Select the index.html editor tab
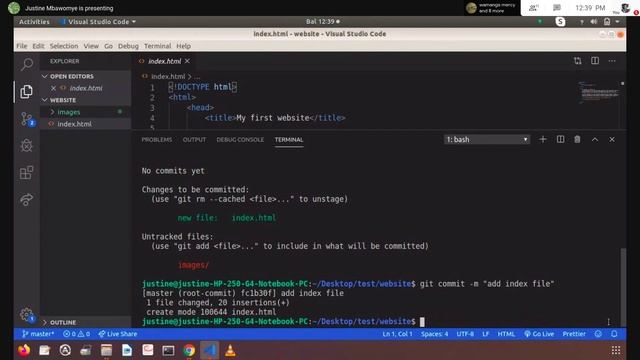 pos(164,61)
